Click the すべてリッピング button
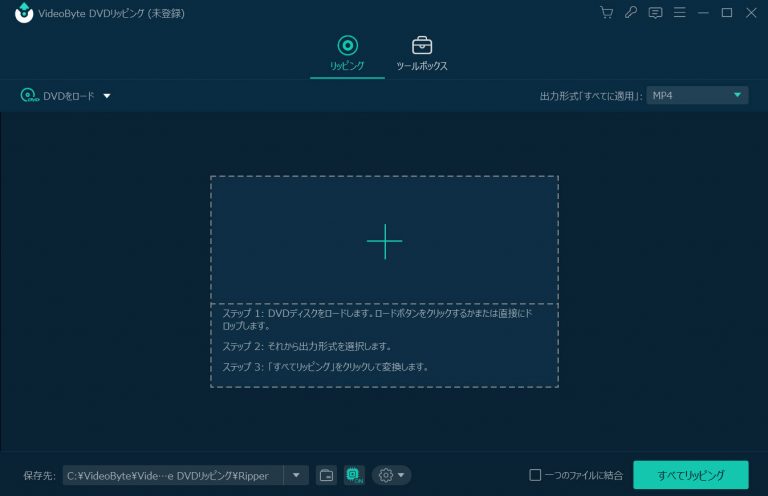This screenshot has height=496, width=768. click(691, 475)
